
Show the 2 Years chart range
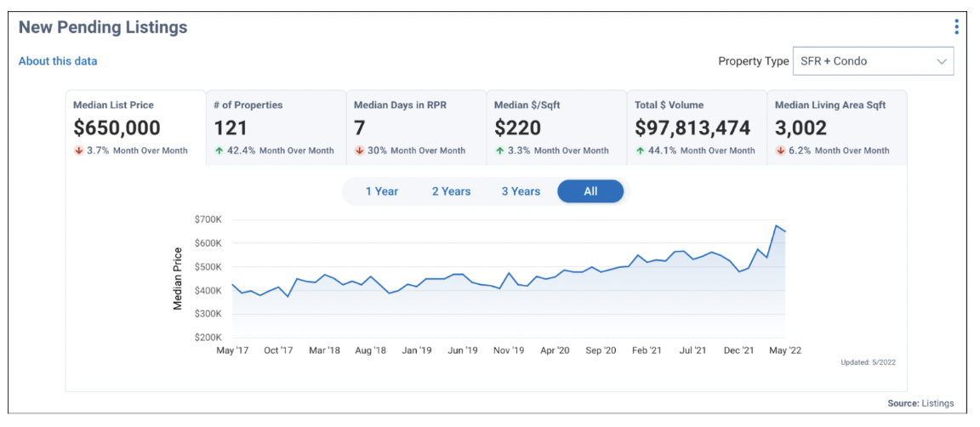click(x=451, y=191)
